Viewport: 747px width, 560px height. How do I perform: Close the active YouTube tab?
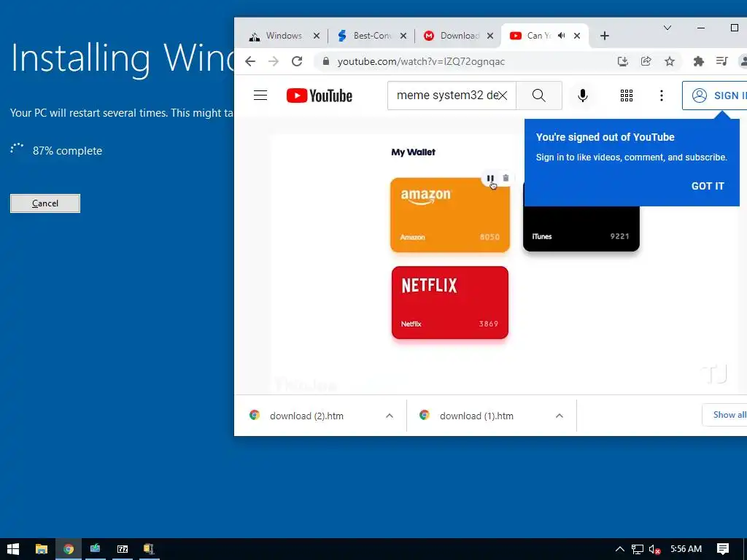pyautogui.click(x=577, y=36)
